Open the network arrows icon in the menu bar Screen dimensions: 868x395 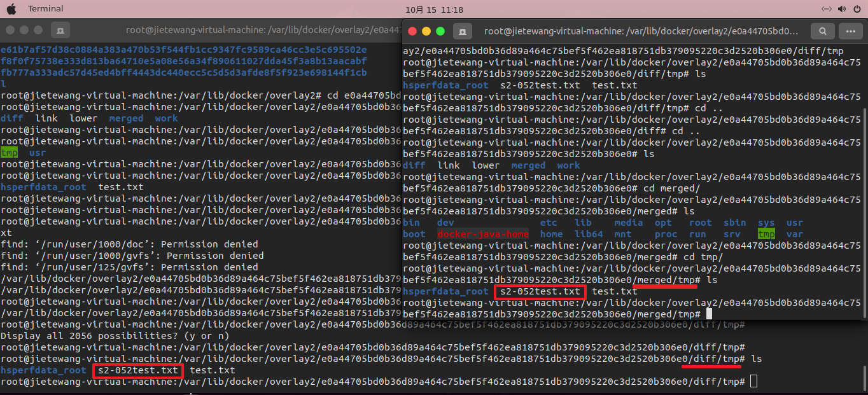[x=825, y=8]
